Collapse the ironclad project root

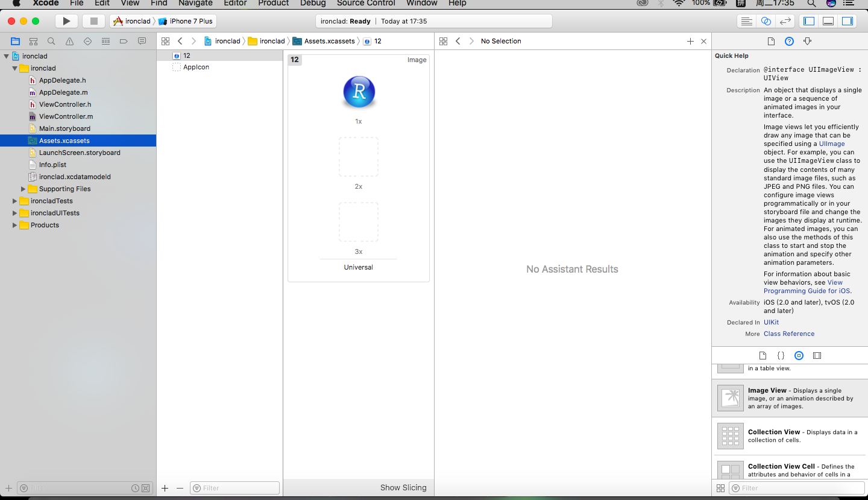[6, 56]
